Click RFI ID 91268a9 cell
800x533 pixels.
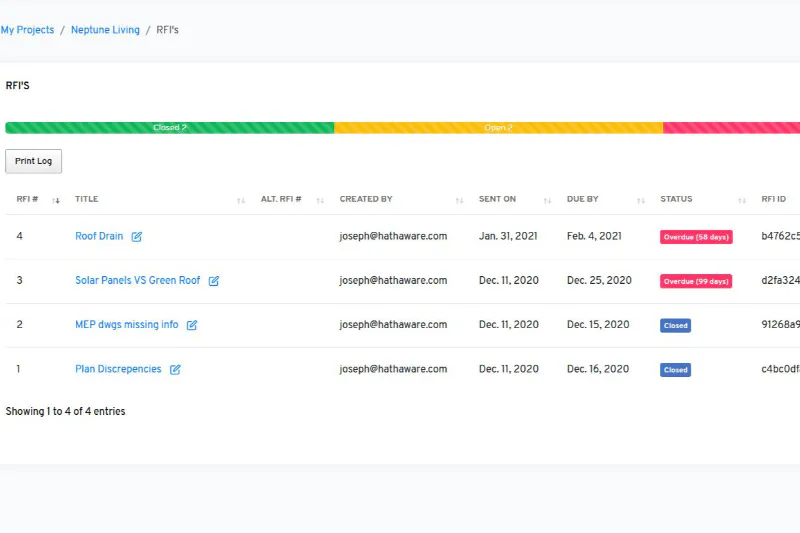pos(781,325)
